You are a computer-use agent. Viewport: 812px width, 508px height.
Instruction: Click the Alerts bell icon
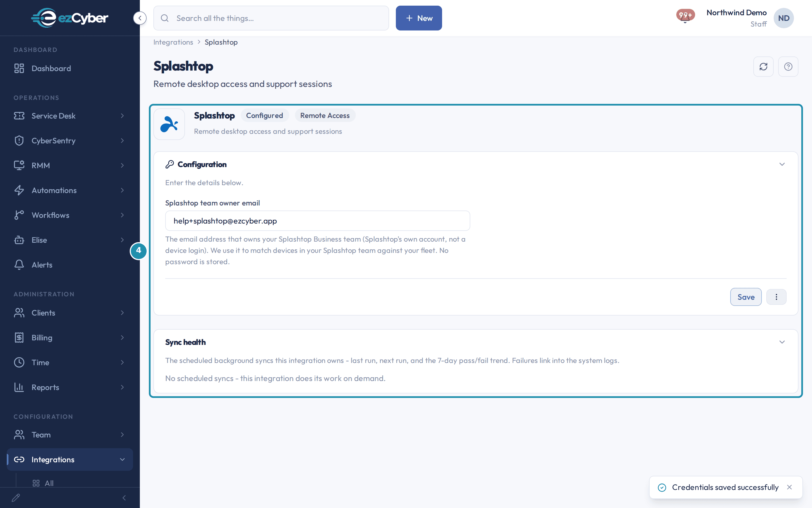[19, 265]
